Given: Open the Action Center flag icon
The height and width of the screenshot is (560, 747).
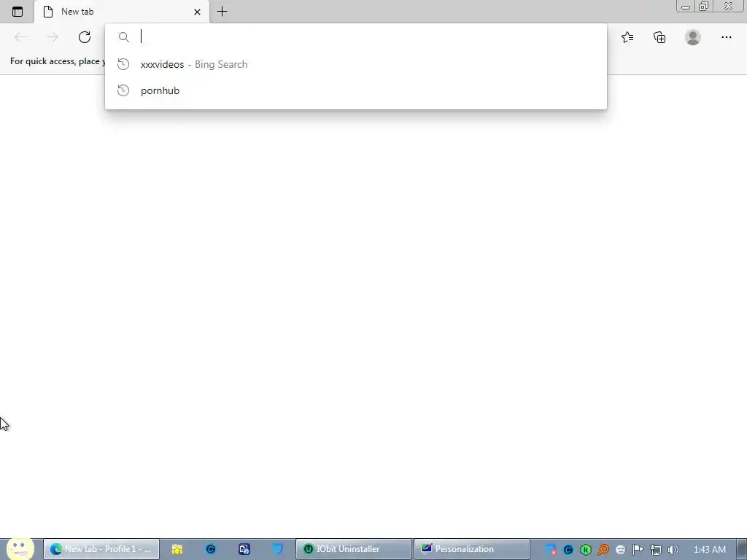Looking at the screenshot, I should (638, 550).
